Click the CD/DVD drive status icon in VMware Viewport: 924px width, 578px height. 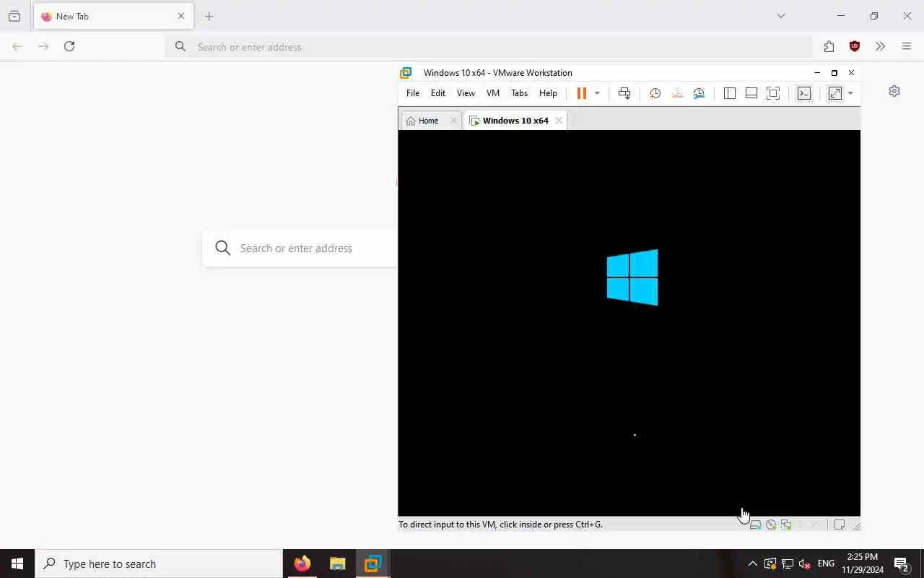pos(771,525)
